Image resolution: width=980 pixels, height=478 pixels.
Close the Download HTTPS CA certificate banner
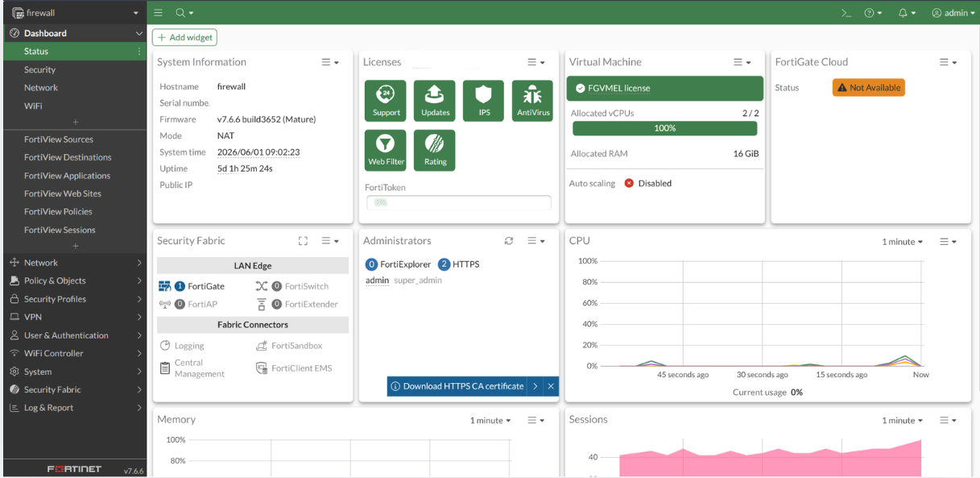(x=551, y=386)
